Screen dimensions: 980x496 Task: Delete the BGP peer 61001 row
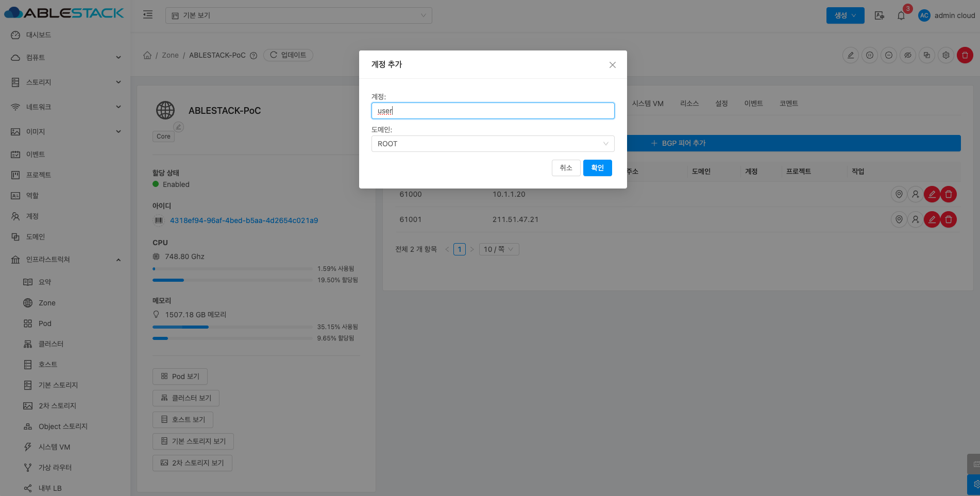tap(948, 219)
